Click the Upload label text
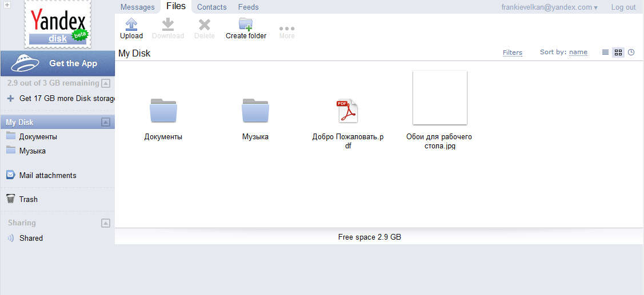 [x=131, y=36]
